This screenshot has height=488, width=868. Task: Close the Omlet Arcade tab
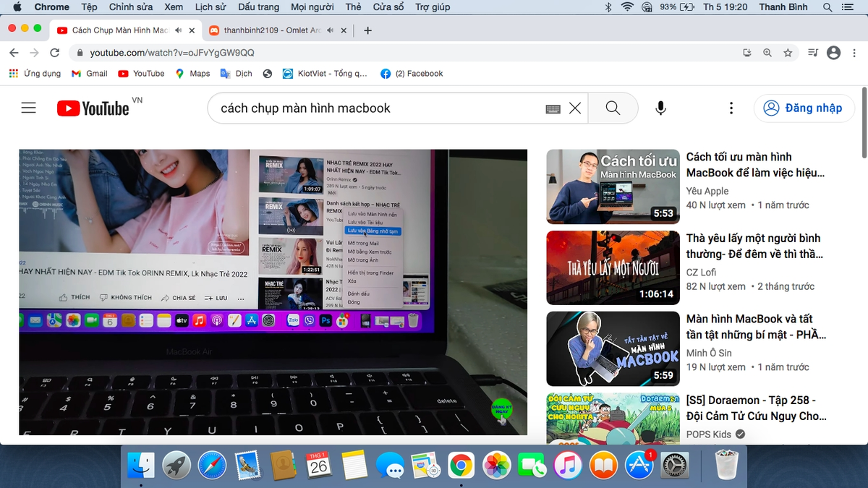click(345, 30)
